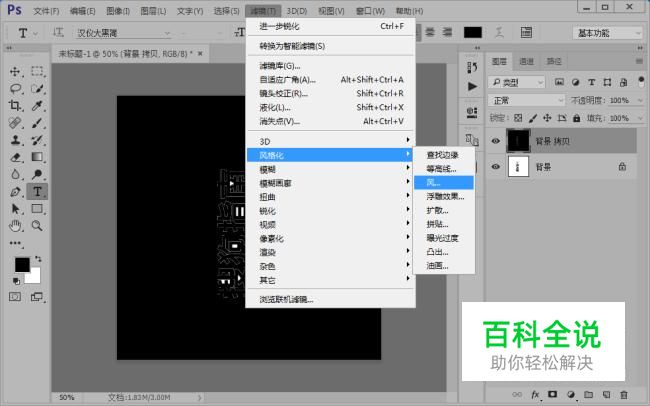This screenshot has width=650, height=406.
Task: Add layer style fx icon
Action: click(x=535, y=394)
